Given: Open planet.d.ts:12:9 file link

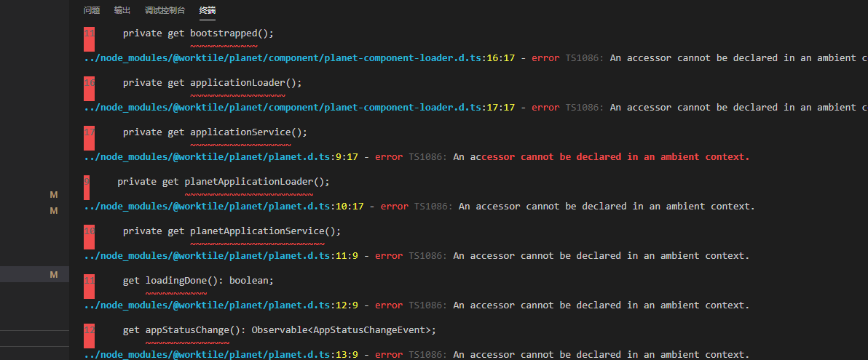Looking at the screenshot, I should (x=221, y=305).
